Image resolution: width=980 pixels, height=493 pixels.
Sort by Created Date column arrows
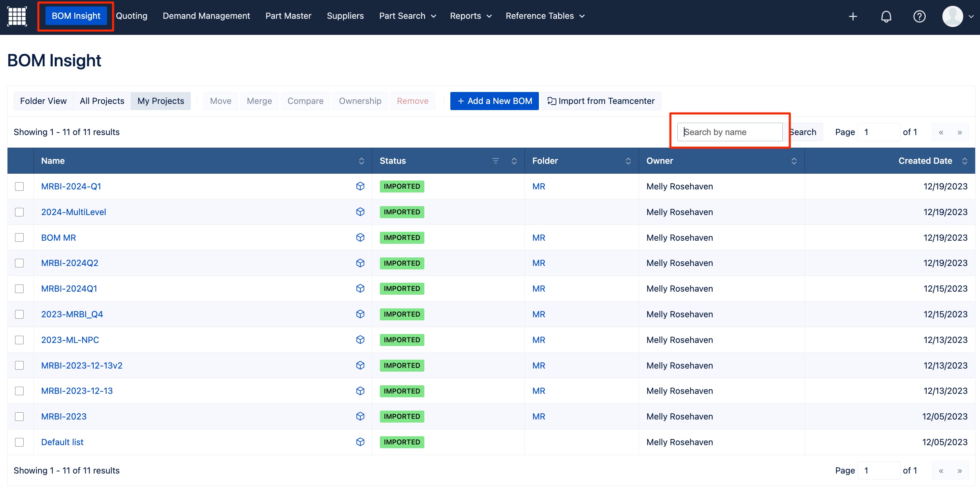tap(964, 161)
